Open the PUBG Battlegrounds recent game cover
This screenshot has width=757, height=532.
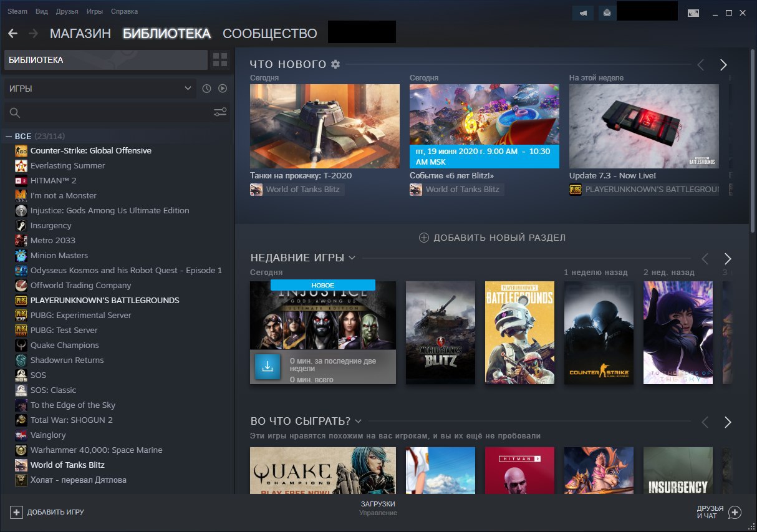coord(519,332)
